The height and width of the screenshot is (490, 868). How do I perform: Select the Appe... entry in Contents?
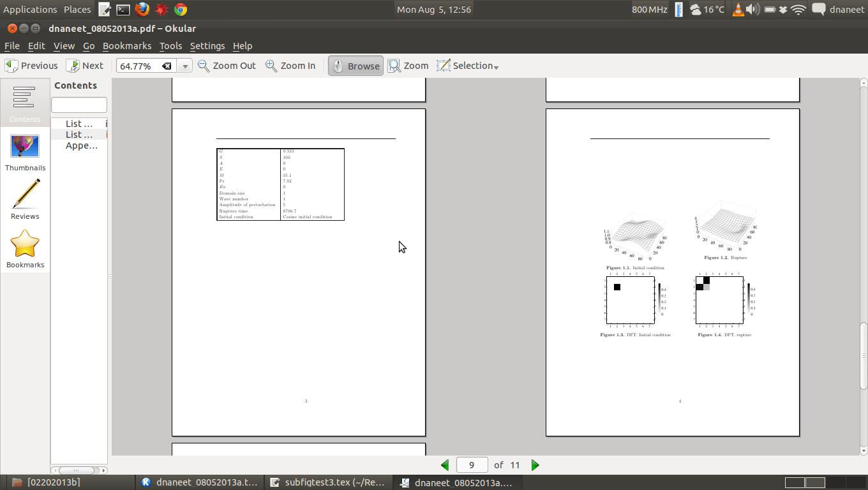[x=81, y=145]
